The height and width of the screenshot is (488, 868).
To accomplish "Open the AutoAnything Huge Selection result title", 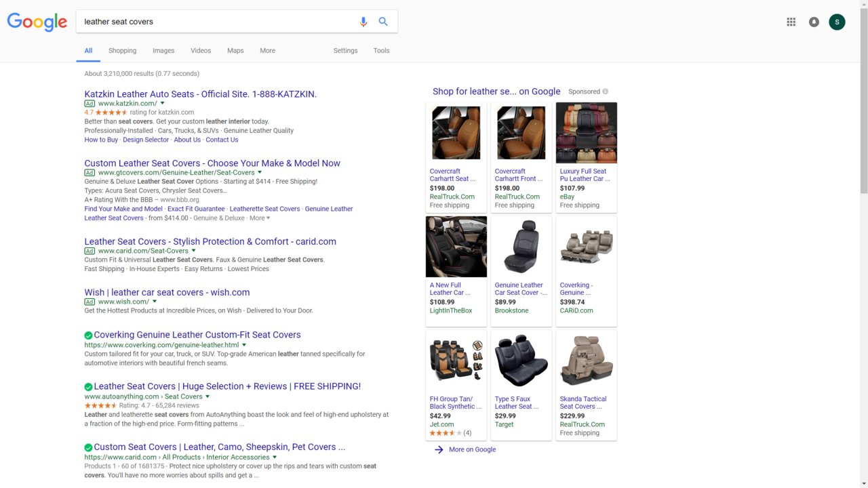I will (x=227, y=386).
